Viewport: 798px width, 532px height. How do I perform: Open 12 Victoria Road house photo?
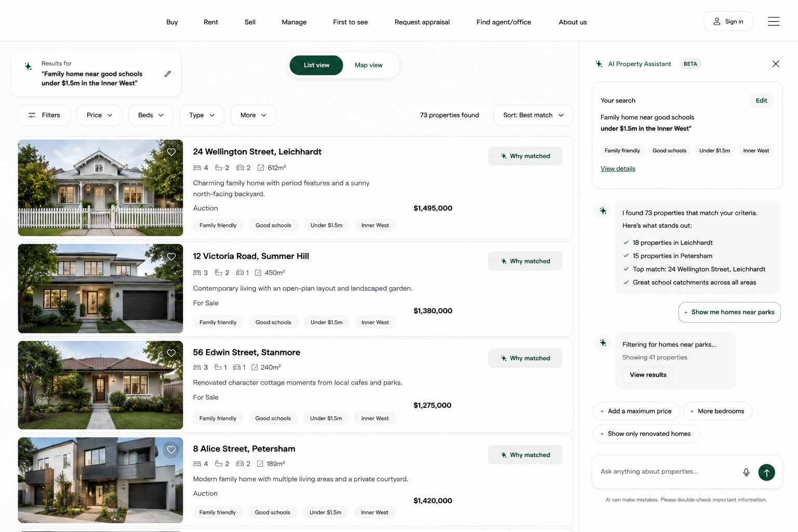point(100,288)
